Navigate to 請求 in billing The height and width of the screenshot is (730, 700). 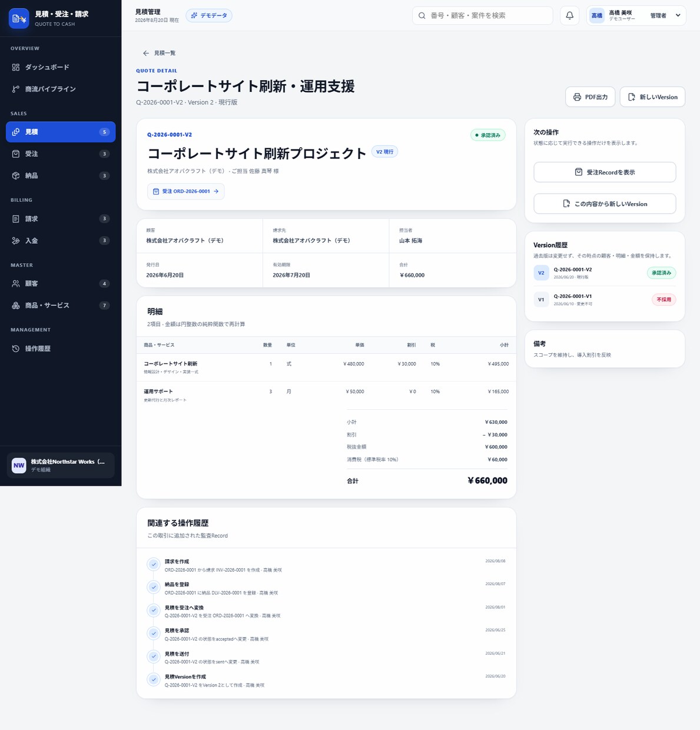pyautogui.click(x=61, y=218)
